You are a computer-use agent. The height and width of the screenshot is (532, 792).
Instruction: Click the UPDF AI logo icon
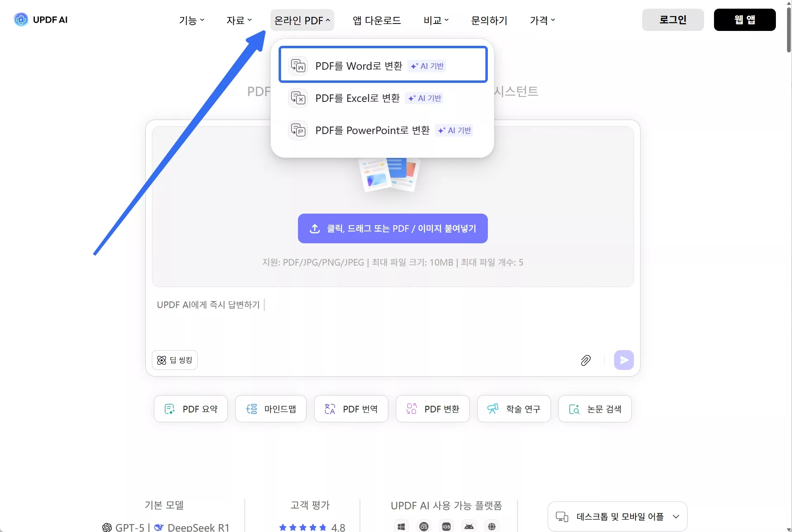pos(21,19)
